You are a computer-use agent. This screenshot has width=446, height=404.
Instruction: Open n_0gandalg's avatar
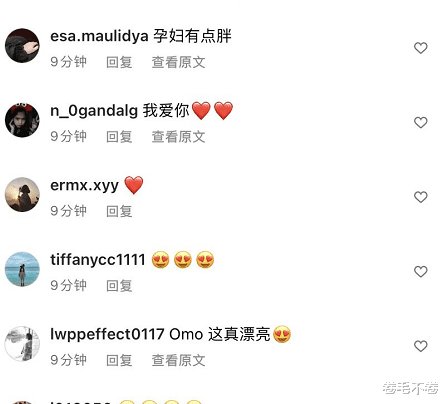tap(22, 120)
